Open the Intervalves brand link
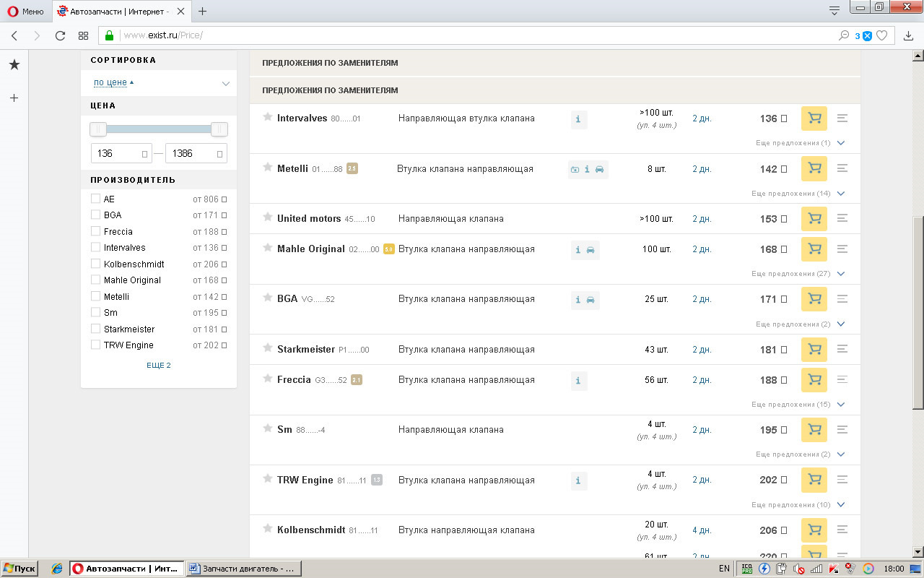Image resolution: width=924 pixels, height=578 pixels. tap(302, 118)
